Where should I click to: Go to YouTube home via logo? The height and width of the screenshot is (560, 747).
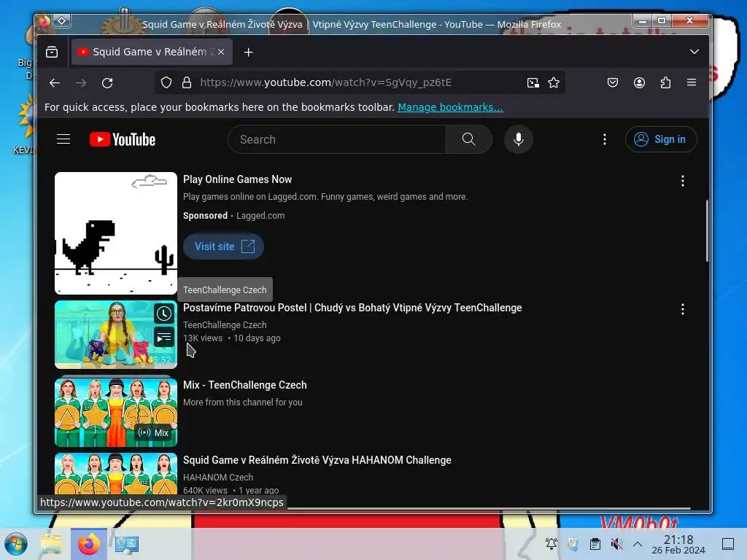[123, 139]
